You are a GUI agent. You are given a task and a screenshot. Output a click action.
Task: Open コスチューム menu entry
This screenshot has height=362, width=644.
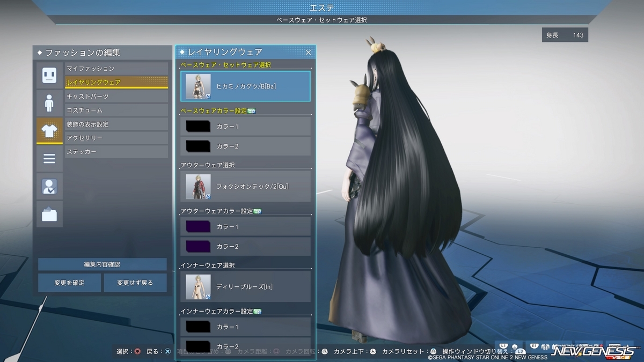[116, 110]
